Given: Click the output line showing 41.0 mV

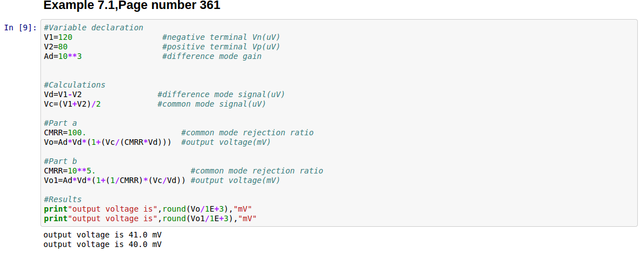Looking at the screenshot, I should (102, 235).
